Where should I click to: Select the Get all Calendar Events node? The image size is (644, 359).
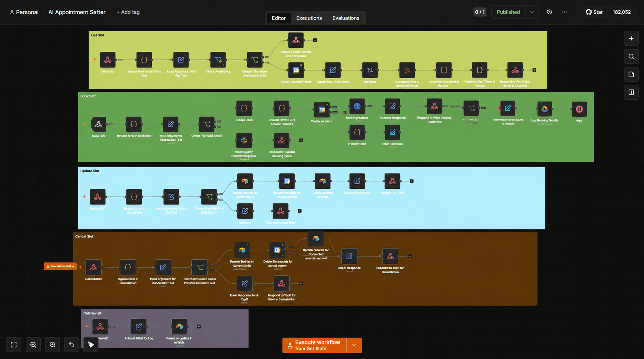296,70
